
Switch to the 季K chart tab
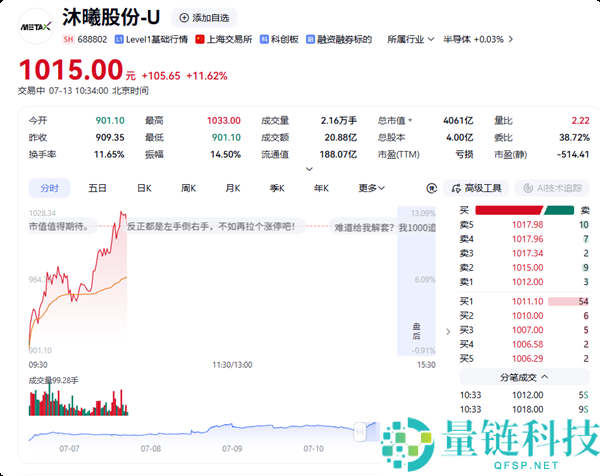277,188
